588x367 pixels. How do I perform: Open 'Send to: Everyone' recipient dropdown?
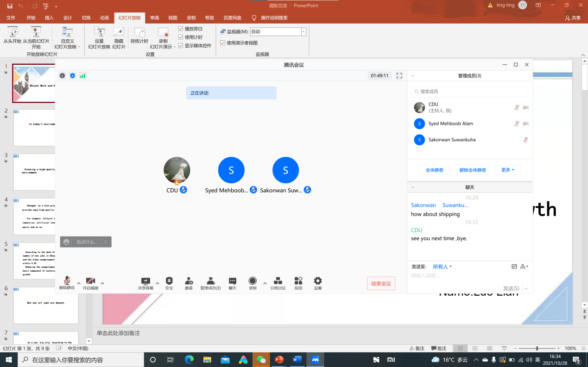pos(443,267)
